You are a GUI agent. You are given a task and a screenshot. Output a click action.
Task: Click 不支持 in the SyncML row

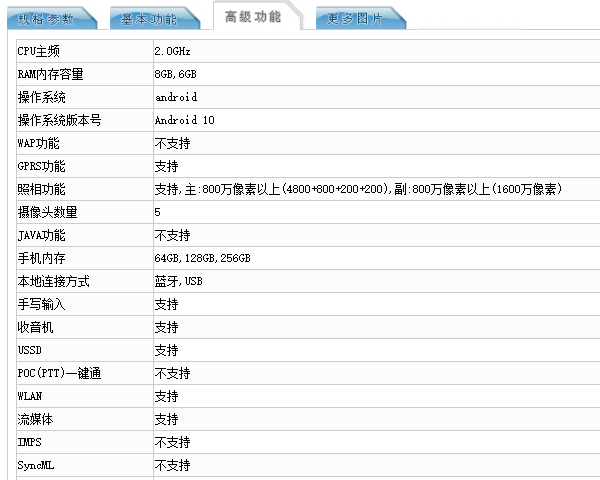coord(172,465)
